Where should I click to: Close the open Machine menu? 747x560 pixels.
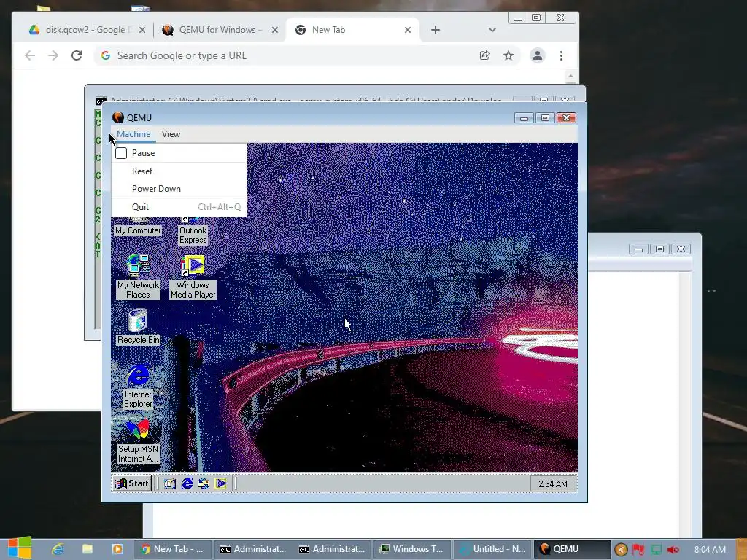(x=133, y=134)
